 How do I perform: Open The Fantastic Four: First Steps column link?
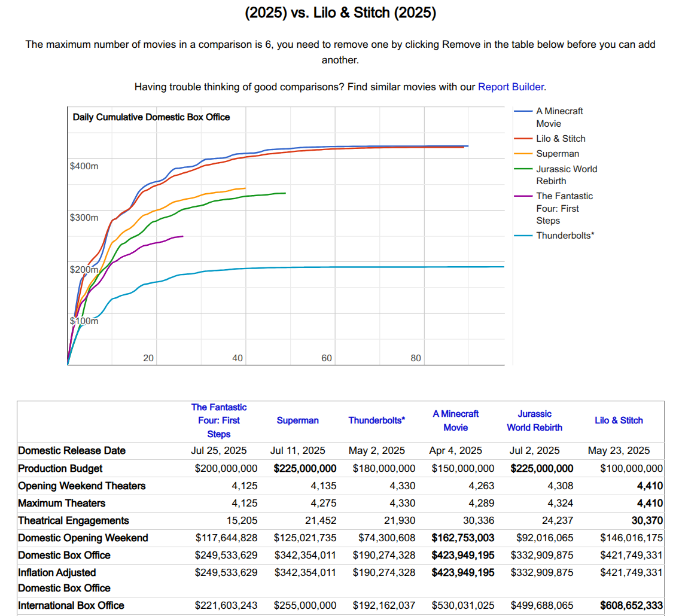(x=219, y=420)
